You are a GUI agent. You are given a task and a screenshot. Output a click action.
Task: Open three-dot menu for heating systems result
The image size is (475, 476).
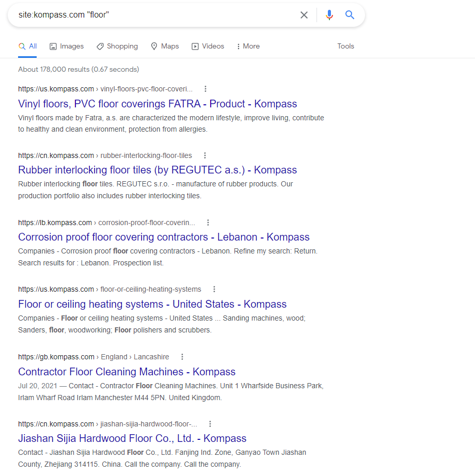click(214, 289)
